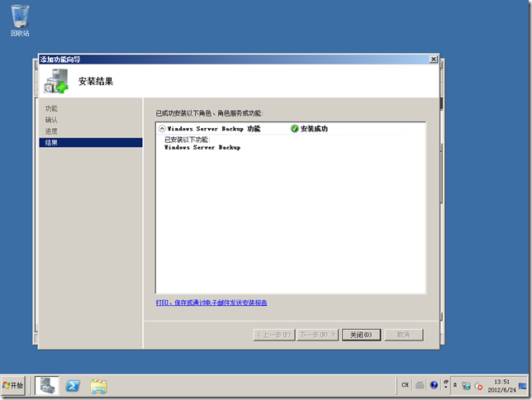
Task: Click the 安装结果 heading
Action: (96, 81)
